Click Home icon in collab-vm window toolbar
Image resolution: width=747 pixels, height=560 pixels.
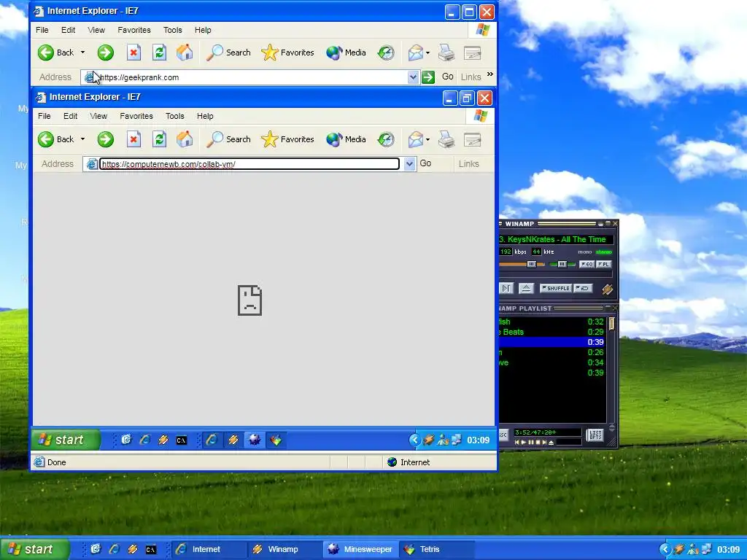point(185,139)
